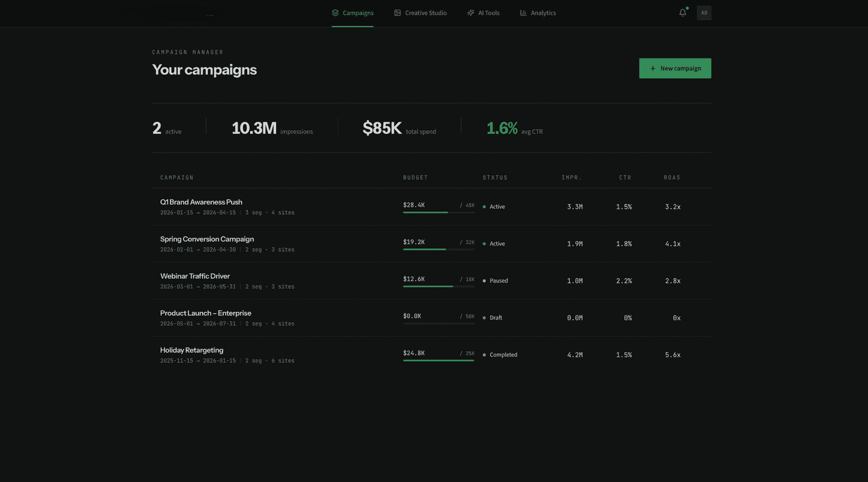
Task: Click the Creative Studio picture icon
Action: click(397, 12)
